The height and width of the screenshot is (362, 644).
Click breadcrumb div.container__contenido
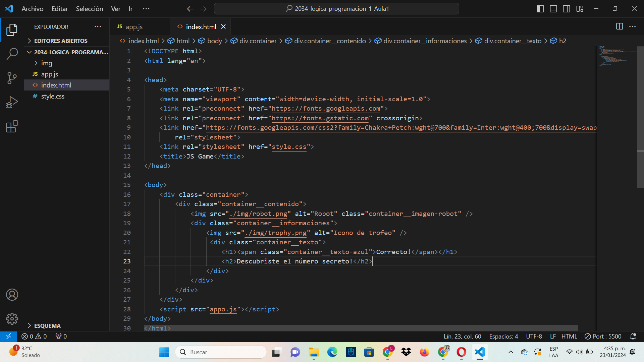325,41
